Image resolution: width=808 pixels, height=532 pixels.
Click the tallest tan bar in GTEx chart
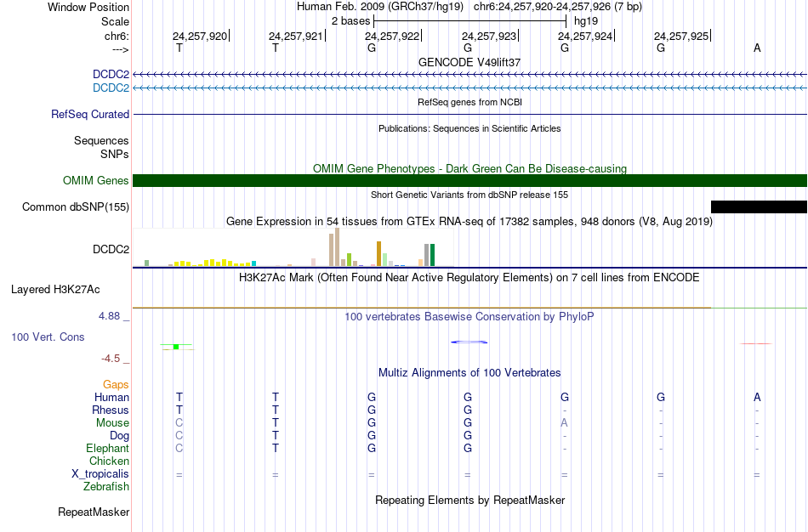tap(338, 247)
